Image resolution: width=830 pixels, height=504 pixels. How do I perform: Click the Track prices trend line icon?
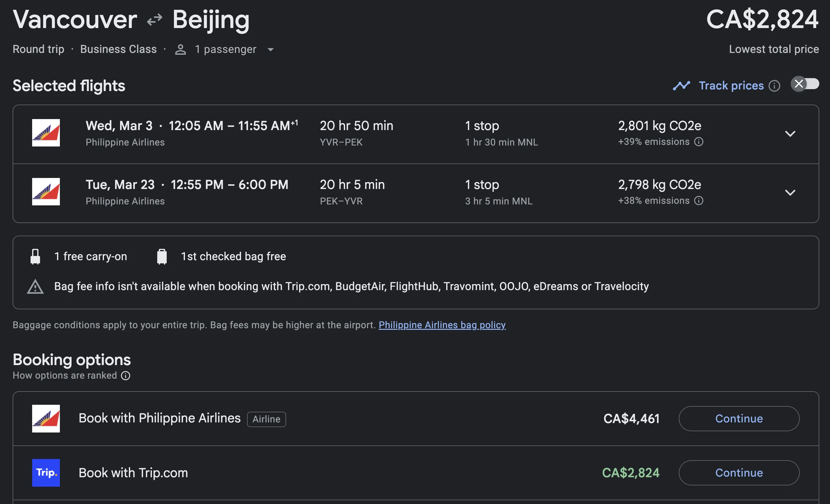pos(682,85)
